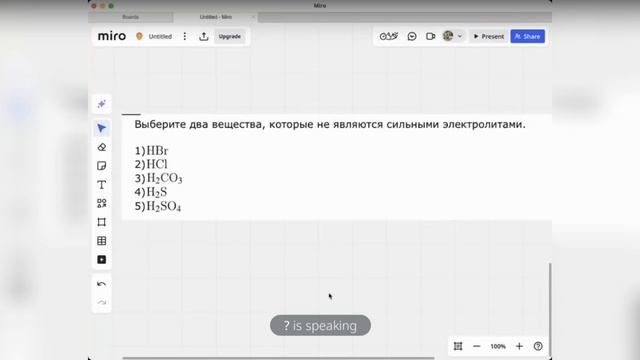Click option 3) H2CO3
The image size is (640, 360).
point(158,178)
